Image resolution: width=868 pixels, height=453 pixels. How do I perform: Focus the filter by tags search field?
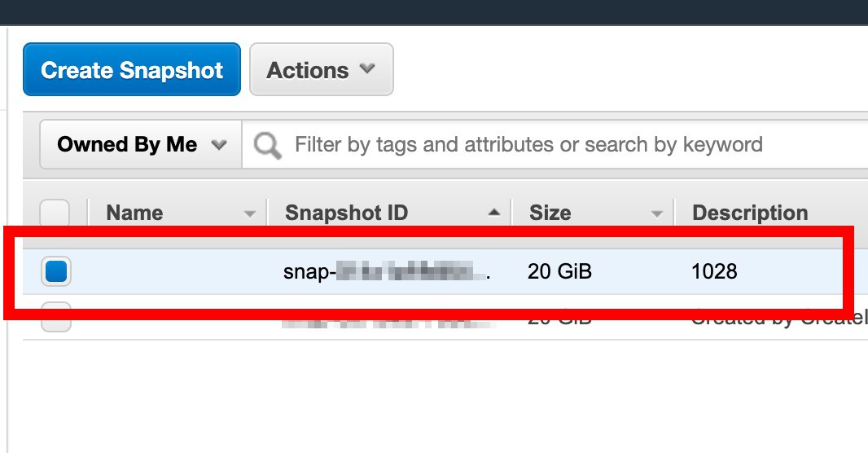(x=554, y=144)
